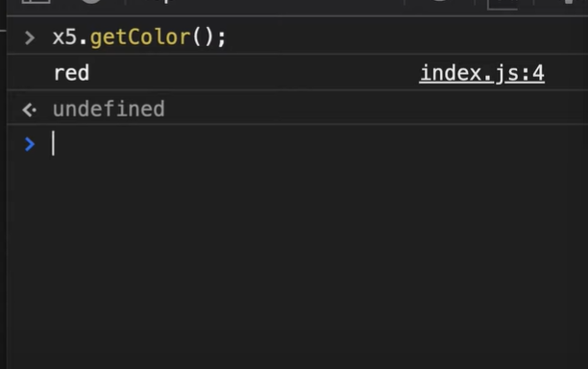Screen dimensions: 588x369
Task: Click the 'undefined' return value text
Action: tap(109, 110)
